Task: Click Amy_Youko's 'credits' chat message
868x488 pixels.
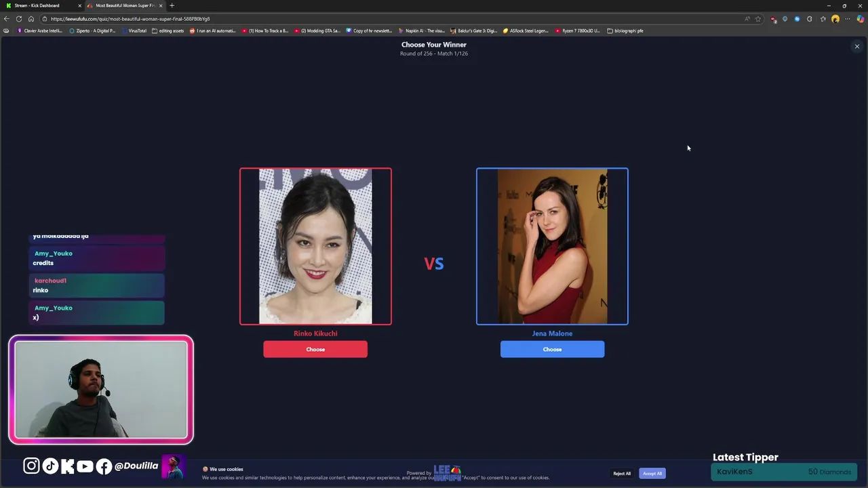Action: point(96,258)
